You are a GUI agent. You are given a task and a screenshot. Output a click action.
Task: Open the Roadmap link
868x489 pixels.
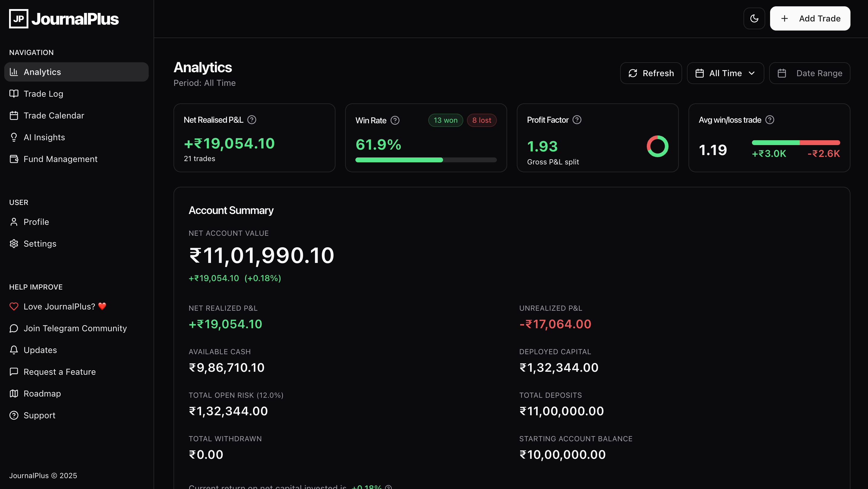pyautogui.click(x=42, y=393)
